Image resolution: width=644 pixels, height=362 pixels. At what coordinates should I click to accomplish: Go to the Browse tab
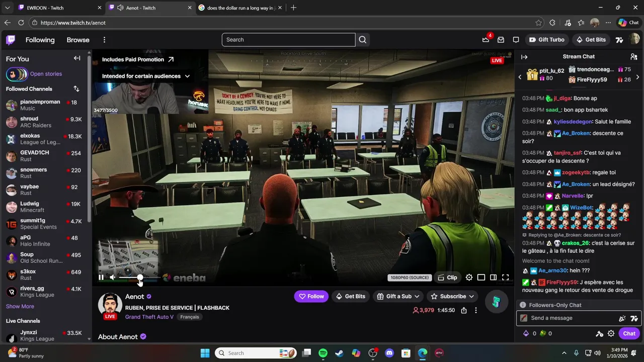78,40
